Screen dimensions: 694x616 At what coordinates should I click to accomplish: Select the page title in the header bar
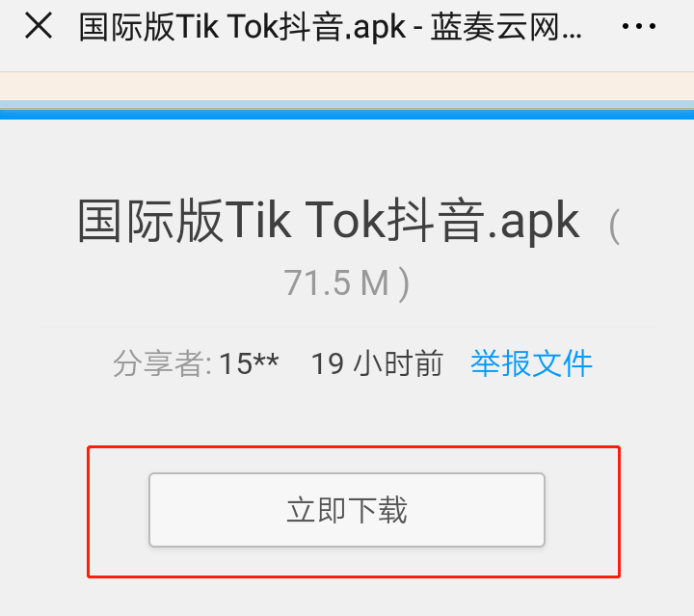click(331, 27)
